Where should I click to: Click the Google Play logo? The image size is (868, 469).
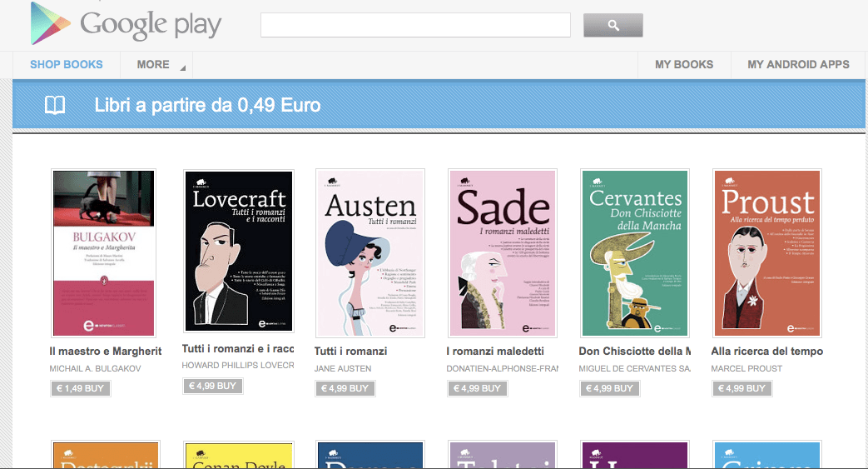coord(126,24)
